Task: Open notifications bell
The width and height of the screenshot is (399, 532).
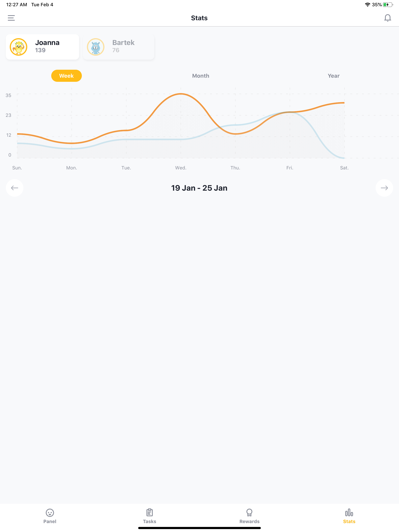Action: [388, 18]
